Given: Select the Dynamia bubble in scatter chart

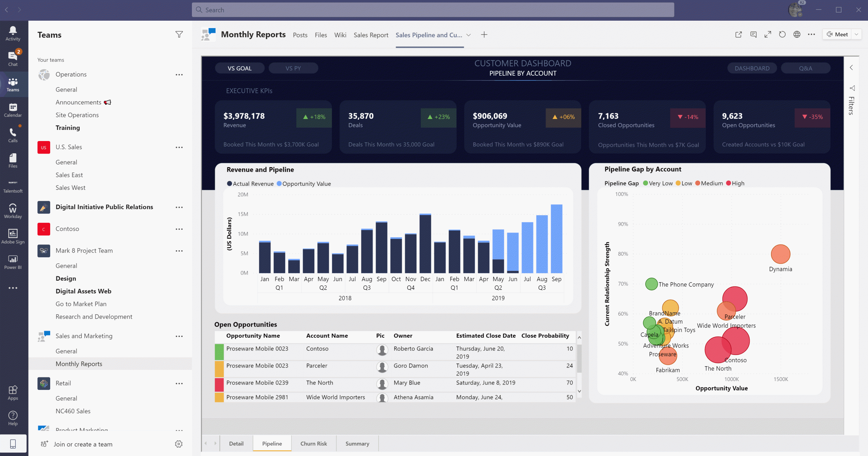Looking at the screenshot, I should (x=781, y=254).
